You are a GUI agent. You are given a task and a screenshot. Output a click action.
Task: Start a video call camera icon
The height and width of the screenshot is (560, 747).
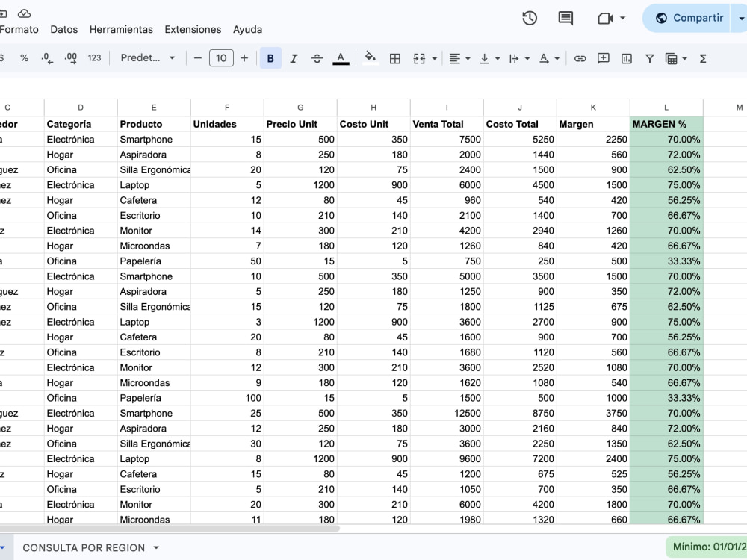pyautogui.click(x=605, y=18)
